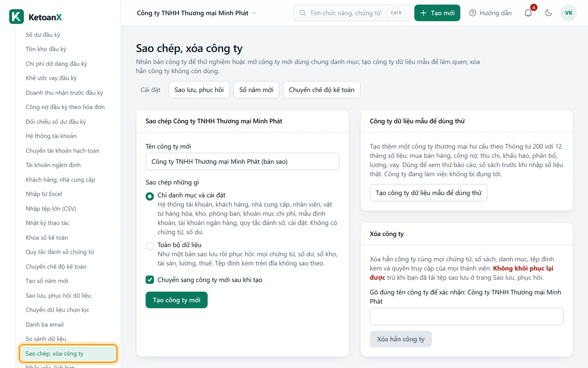Open Tồn kho đầu kỳ sidebar item

[x=46, y=49]
